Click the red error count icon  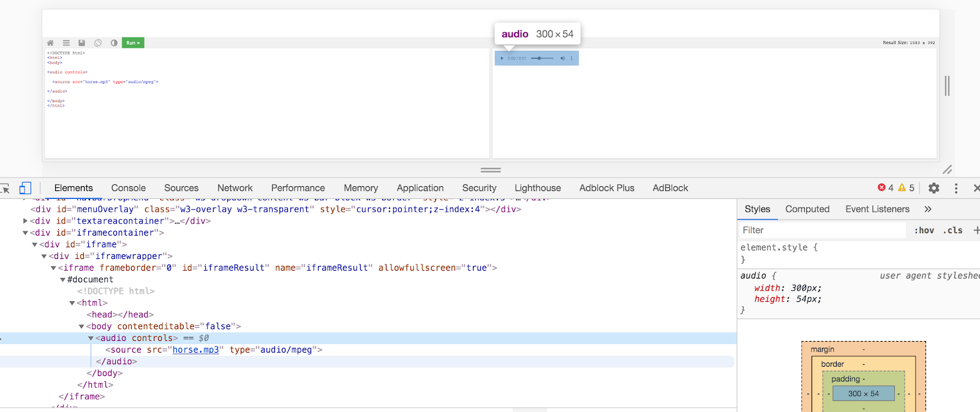(882, 187)
